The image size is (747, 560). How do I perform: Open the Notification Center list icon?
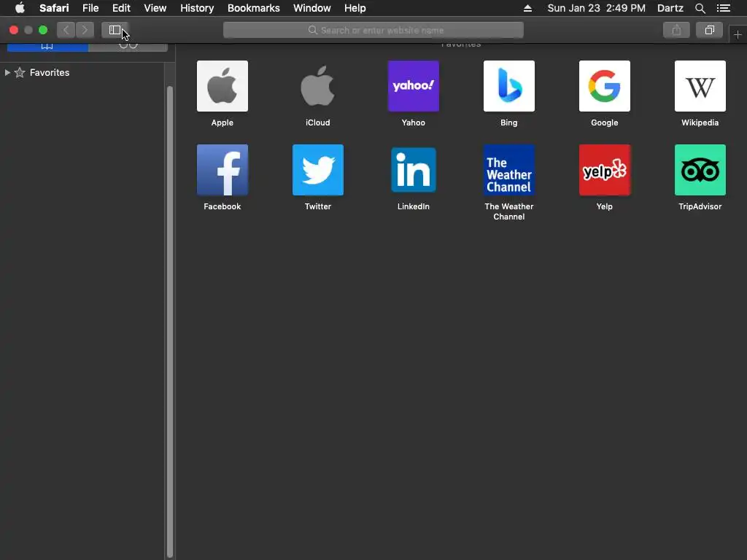coord(723,8)
